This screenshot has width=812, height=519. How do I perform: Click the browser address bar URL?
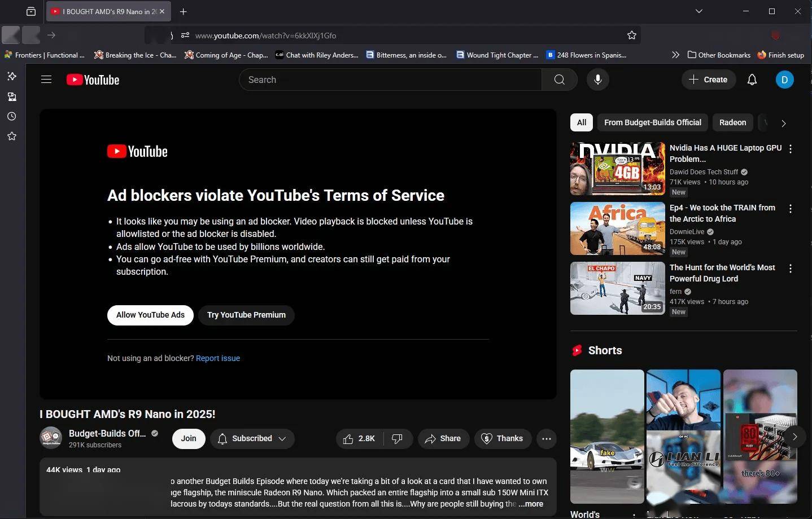click(x=265, y=36)
